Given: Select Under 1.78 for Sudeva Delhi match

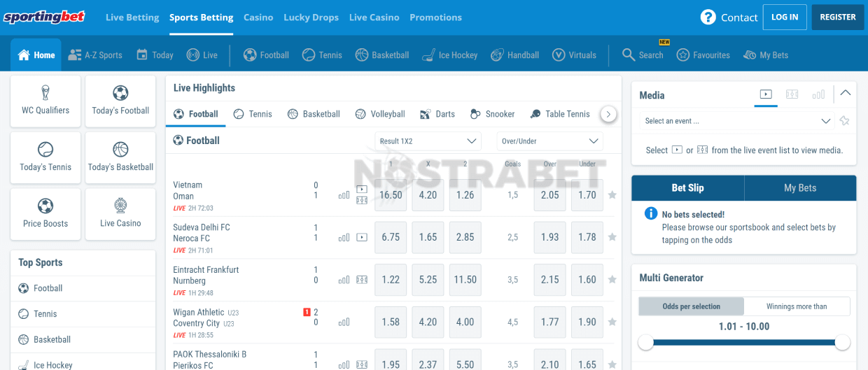Looking at the screenshot, I should 587,237.
